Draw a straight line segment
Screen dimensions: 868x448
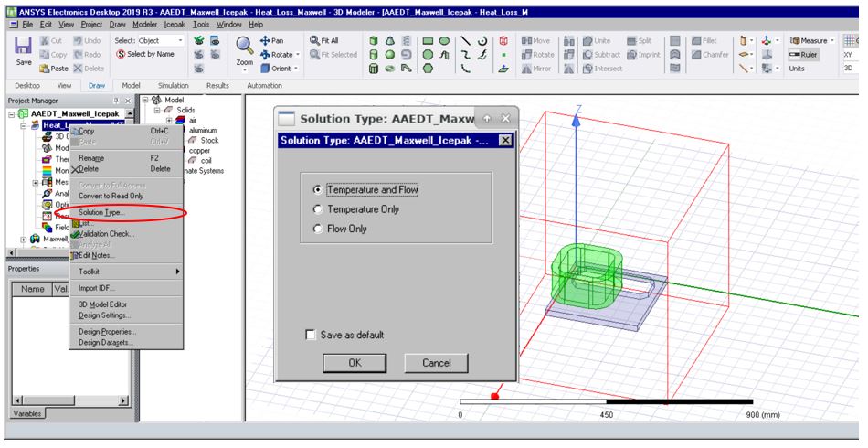[466, 40]
